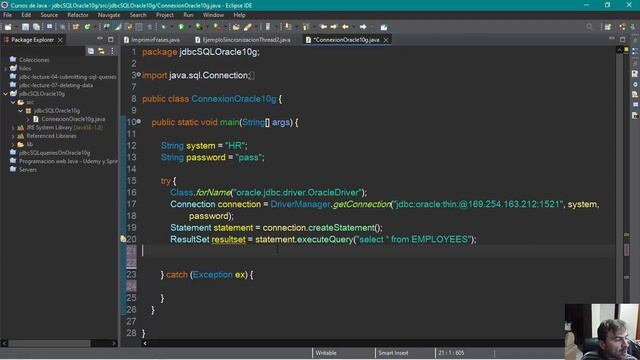The width and height of the screenshot is (640, 360).
Task: Open Package Explorer view menu (three dots)
Action: tap(112, 51)
